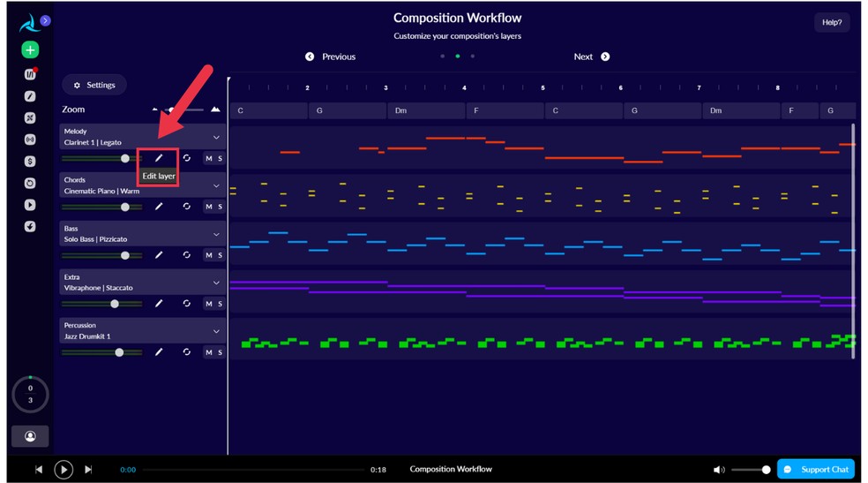Select the first F chord block
The width and height of the screenshot is (868, 483).
[x=505, y=110]
